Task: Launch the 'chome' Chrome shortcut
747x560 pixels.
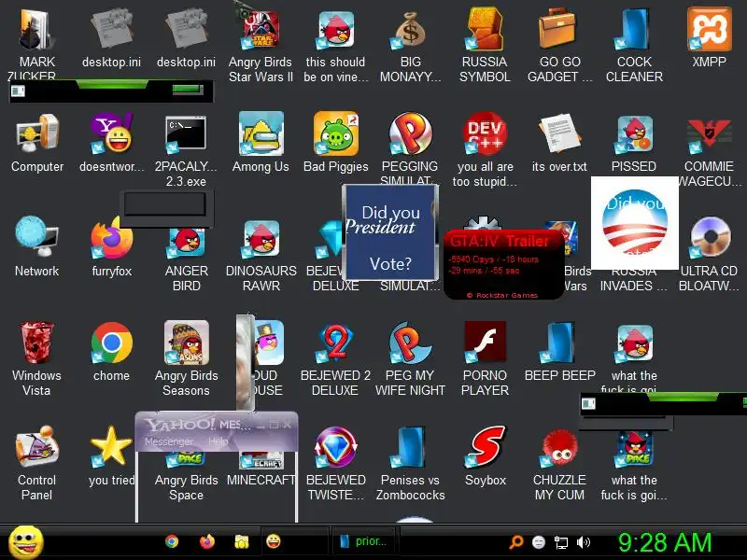Action: [x=111, y=343]
